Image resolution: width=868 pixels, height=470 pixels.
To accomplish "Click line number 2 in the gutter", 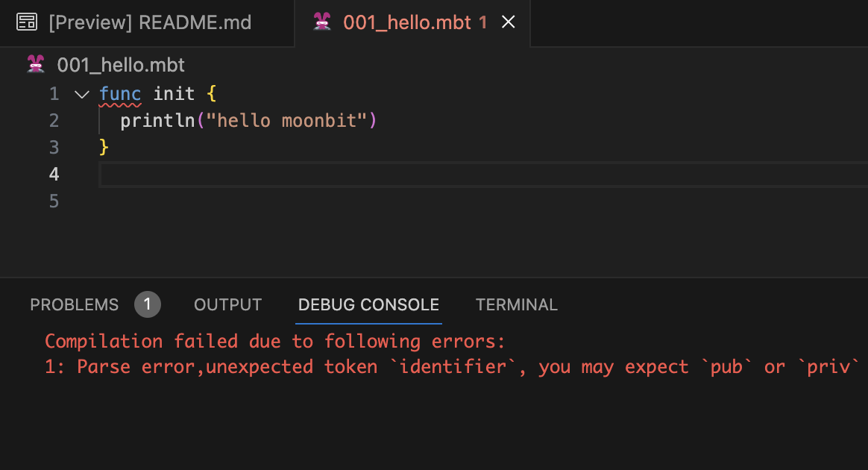I will click(54, 121).
